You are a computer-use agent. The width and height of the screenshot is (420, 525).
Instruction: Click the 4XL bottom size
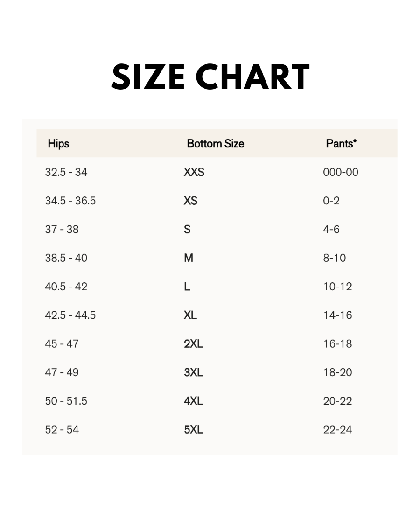pos(193,401)
